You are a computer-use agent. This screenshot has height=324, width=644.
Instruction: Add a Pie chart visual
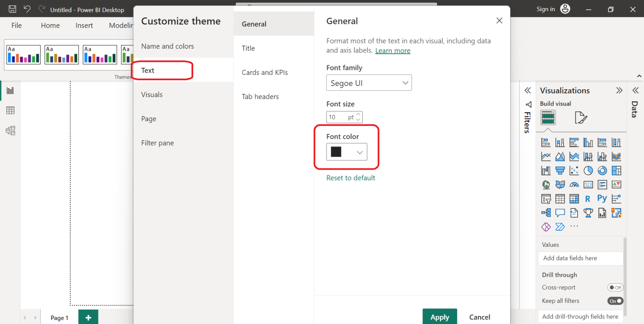pyautogui.click(x=588, y=170)
